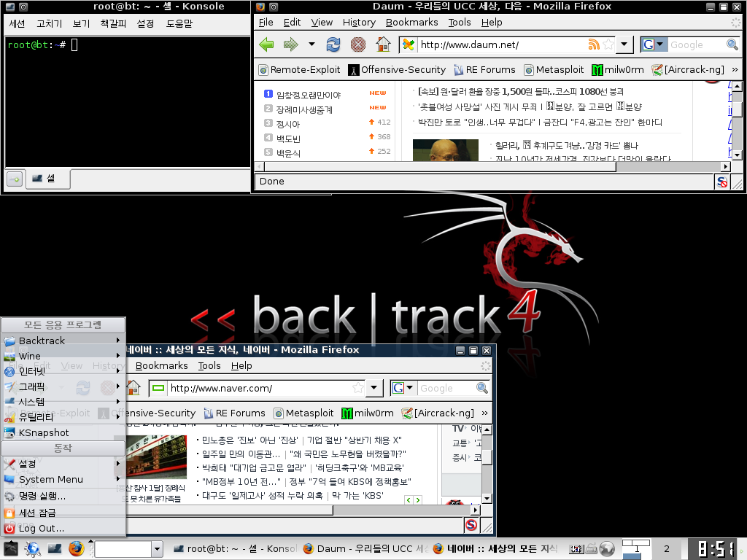The width and height of the screenshot is (747, 560).
Task: Open Aircrack-ng bookmark in Daum window
Action: pyautogui.click(x=688, y=70)
